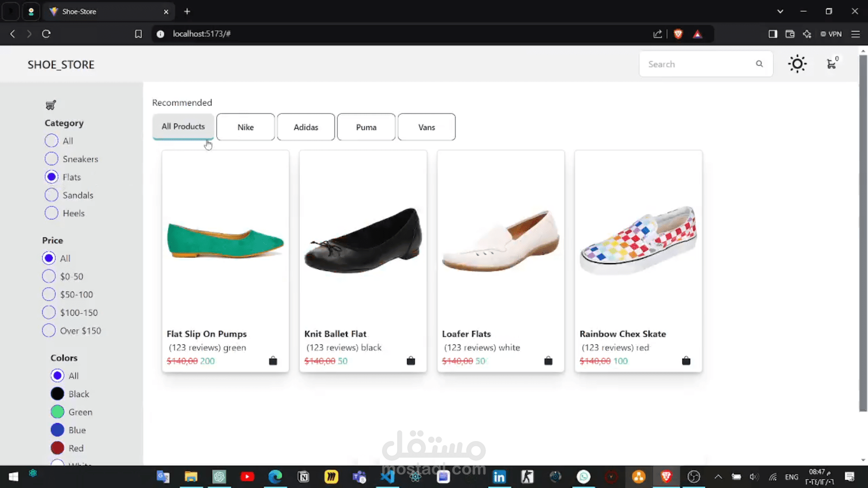This screenshot has width=868, height=488.
Task: Show hidden system tray icons
Action: [x=718, y=477]
